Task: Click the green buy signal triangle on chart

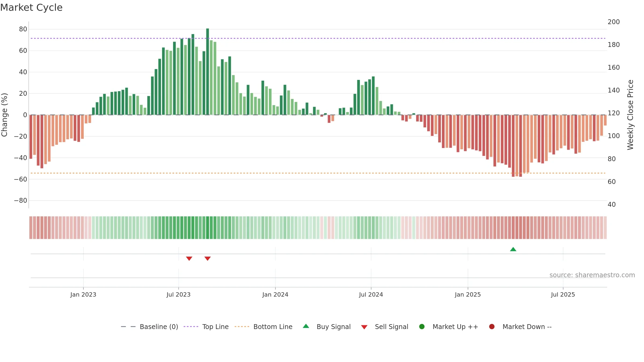Action: (513, 249)
